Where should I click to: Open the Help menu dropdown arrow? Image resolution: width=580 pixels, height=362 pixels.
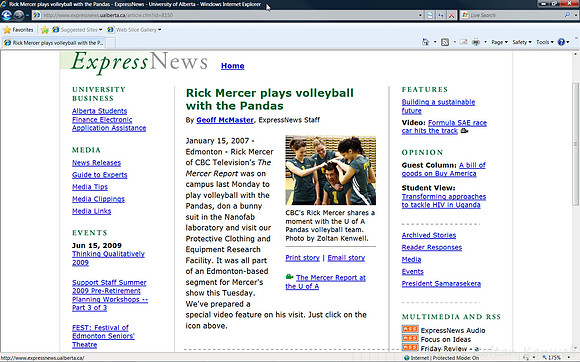pos(568,42)
